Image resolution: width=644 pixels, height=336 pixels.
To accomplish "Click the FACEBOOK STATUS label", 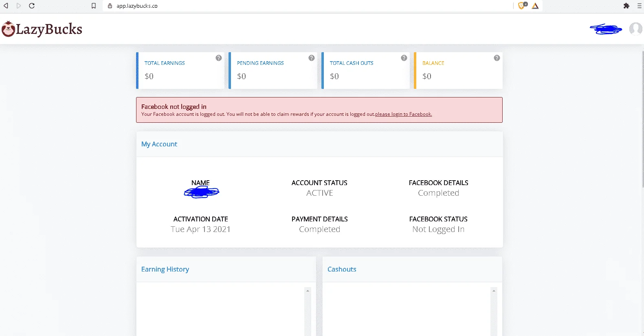I will click(x=438, y=219).
